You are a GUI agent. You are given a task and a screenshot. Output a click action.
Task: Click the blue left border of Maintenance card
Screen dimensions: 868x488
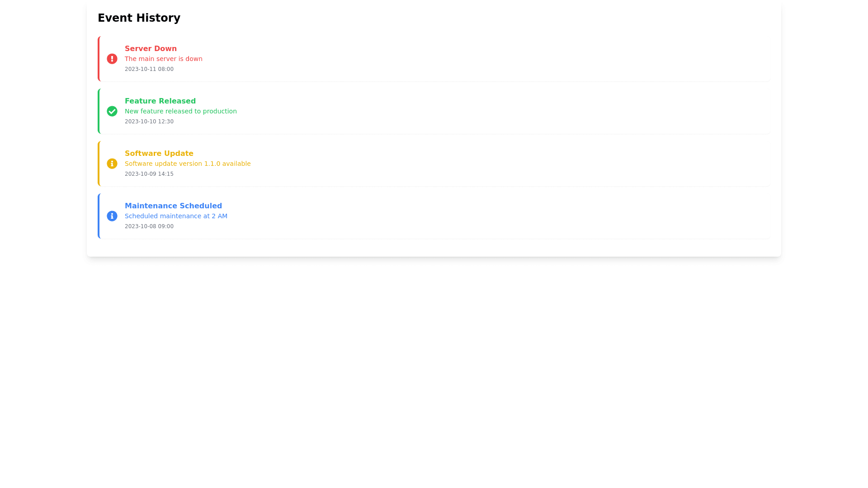[99, 216]
